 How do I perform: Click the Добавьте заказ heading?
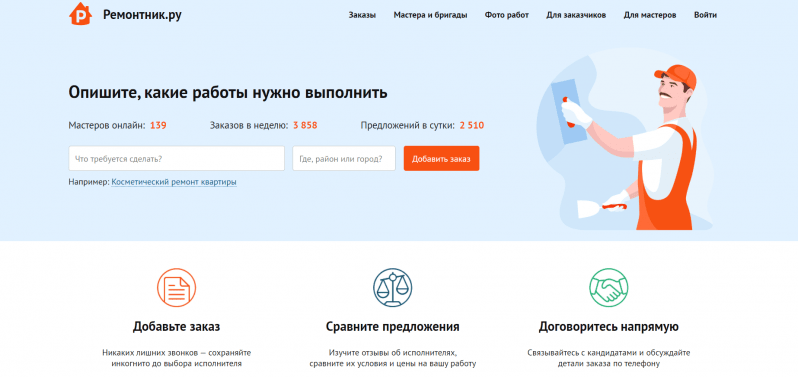[177, 327]
